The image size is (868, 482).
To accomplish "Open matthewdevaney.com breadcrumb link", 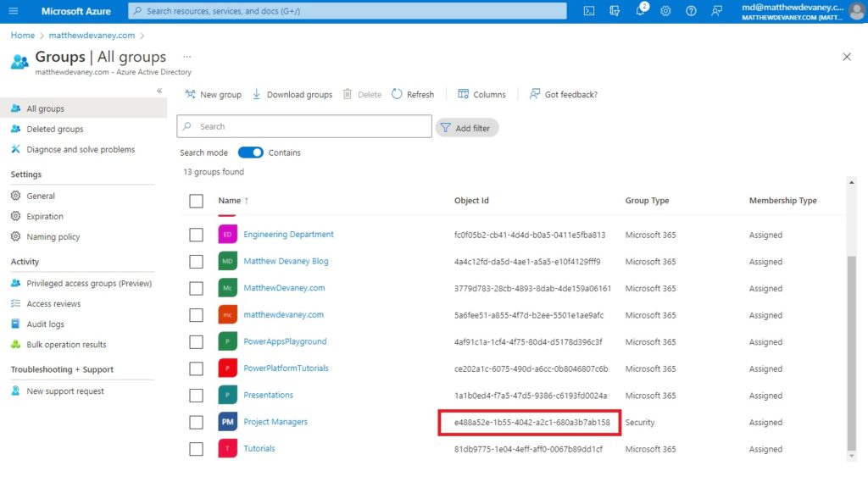I will [x=92, y=35].
